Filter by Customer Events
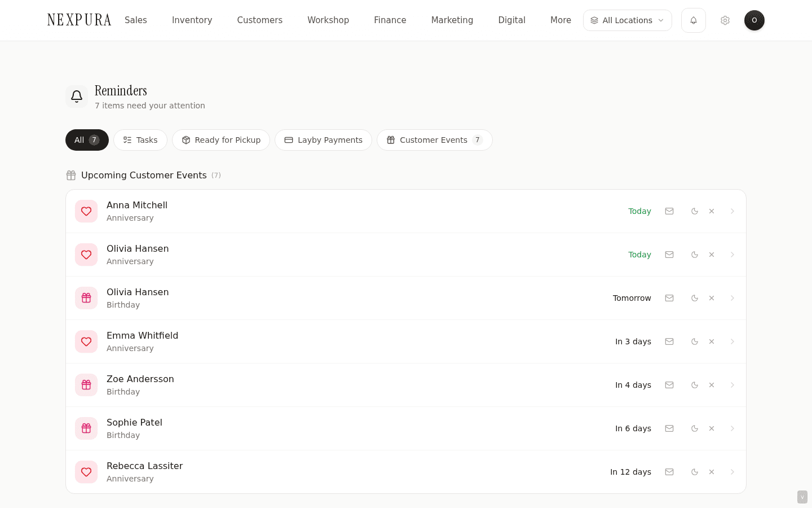Screen dimensions: 812x508 [x=435, y=140]
